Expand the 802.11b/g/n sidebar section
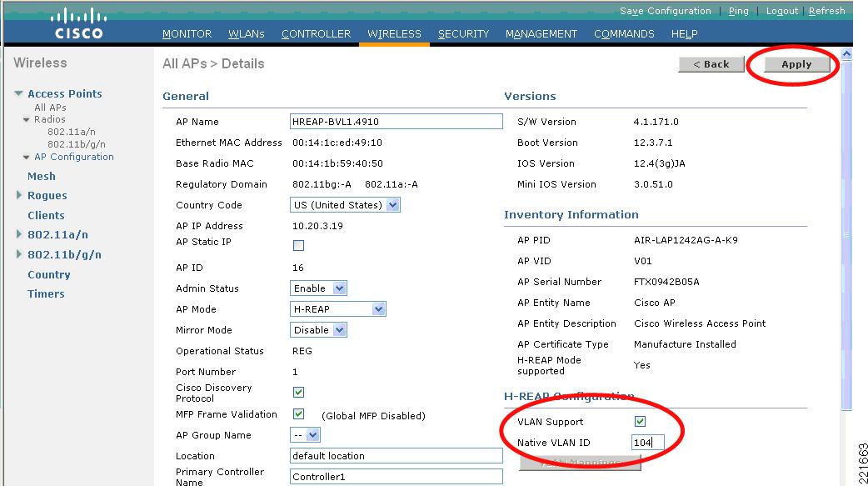868x486 pixels. [x=19, y=254]
